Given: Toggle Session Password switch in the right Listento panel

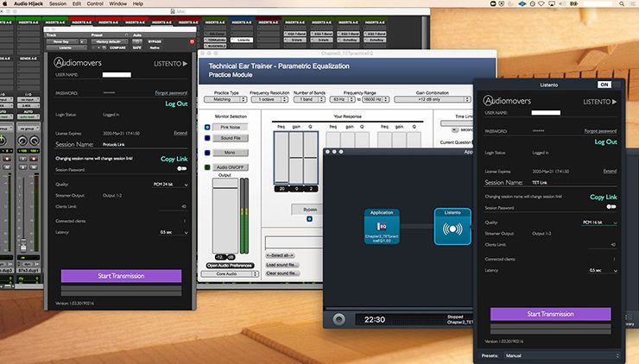Looking at the screenshot, I should 612,208.
